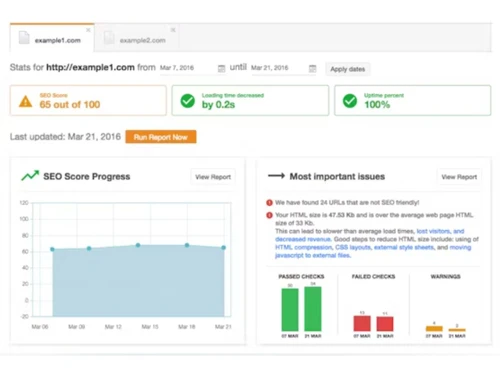This screenshot has height=375, width=500.
Task: Click the WARNINGS heading
Action: click(445, 276)
